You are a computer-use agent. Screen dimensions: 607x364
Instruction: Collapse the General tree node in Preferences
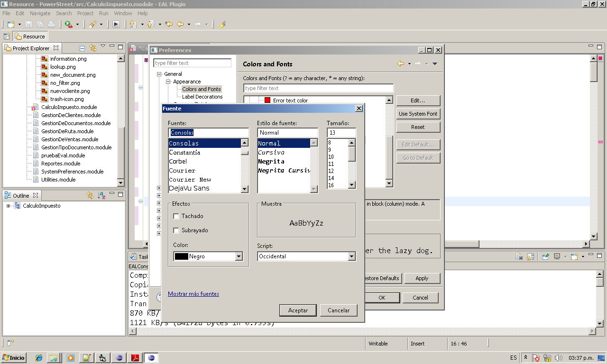tap(160, 74)
